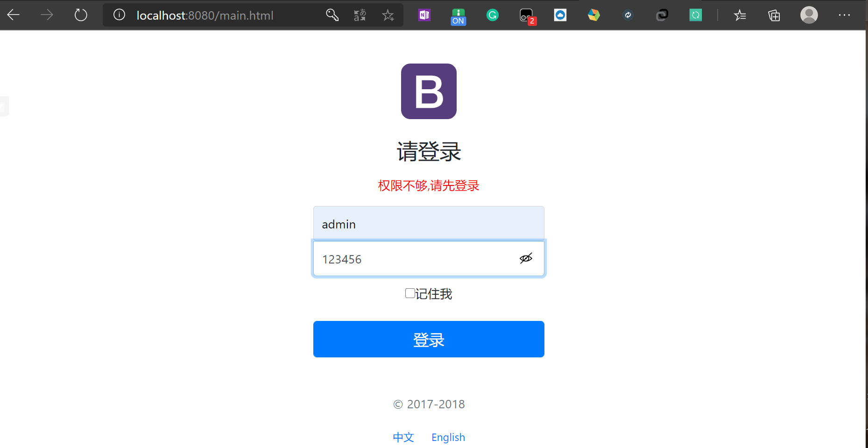Open the saved passwords key icon
Image resolution: width=868 pixels, height=448 pixels.
[332, 15]
